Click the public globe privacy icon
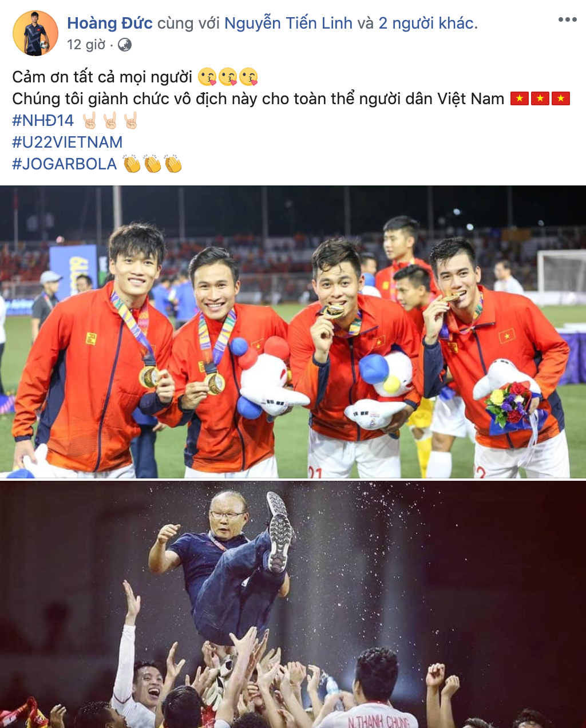 click(x=124, y=45)
